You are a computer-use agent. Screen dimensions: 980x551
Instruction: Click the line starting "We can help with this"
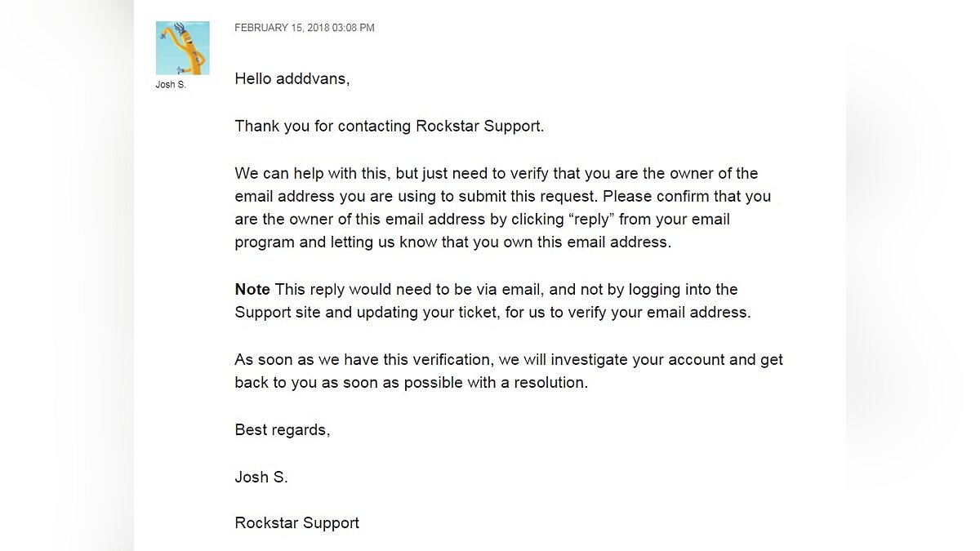(496, 174)
